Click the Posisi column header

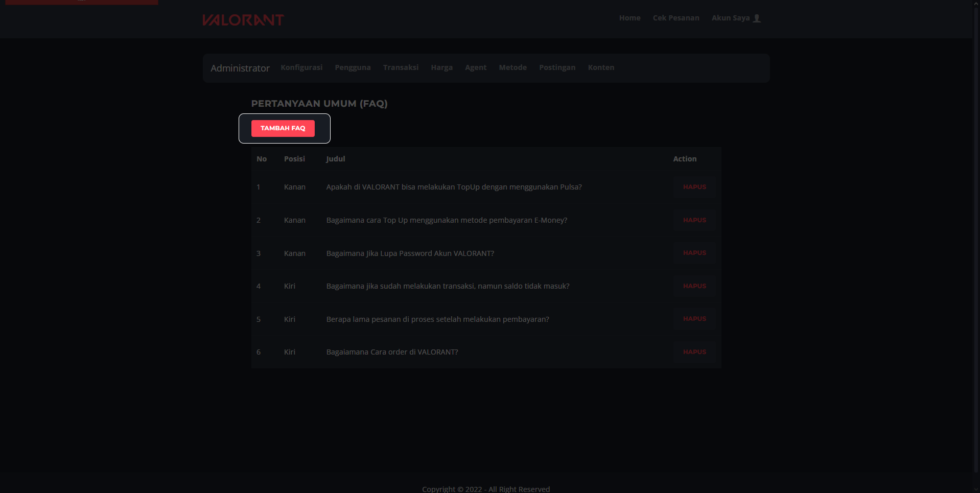294,159
